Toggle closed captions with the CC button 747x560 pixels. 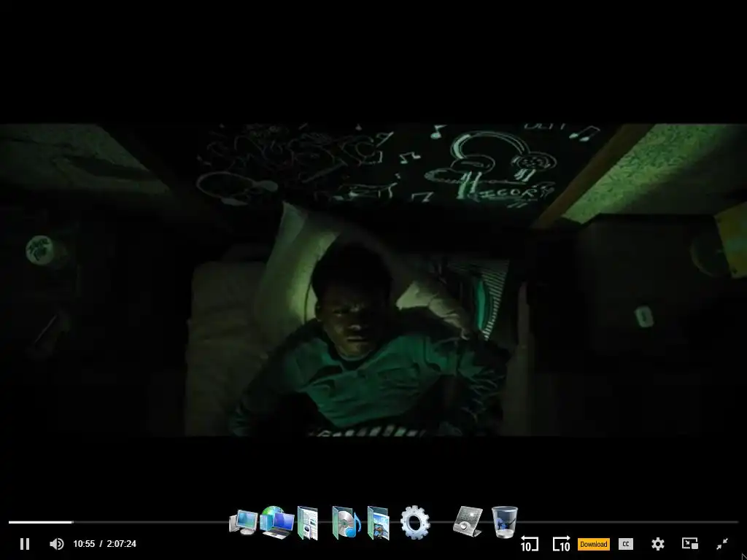pyautogui.click(x=625, y=544)
